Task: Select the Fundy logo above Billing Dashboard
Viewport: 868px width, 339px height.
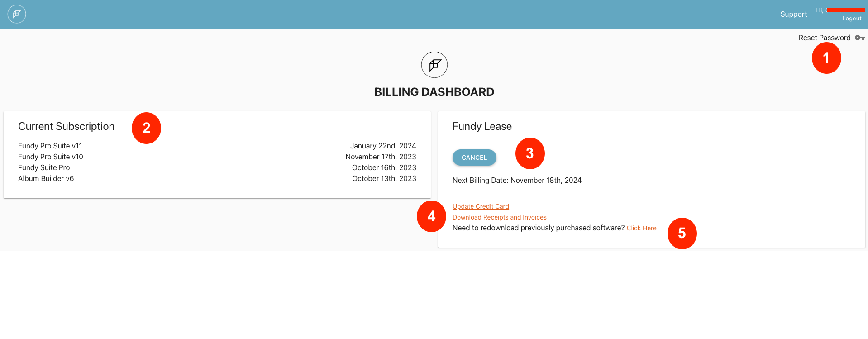Action: [434, 65]
